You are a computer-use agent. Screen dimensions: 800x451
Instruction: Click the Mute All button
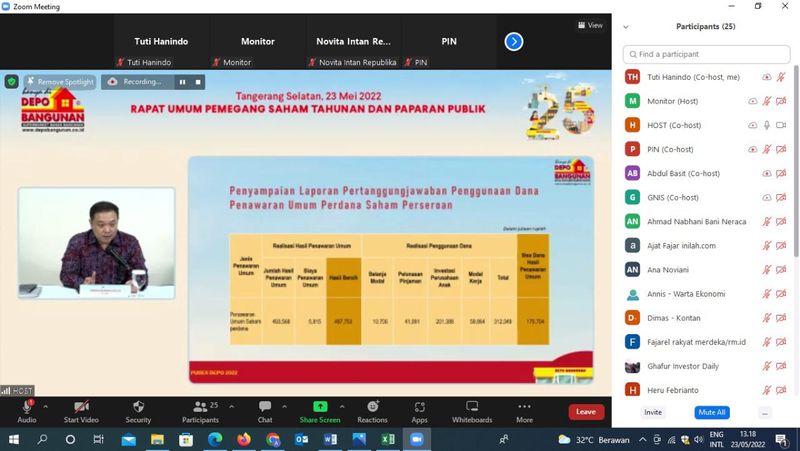click(x=712, y=412)
